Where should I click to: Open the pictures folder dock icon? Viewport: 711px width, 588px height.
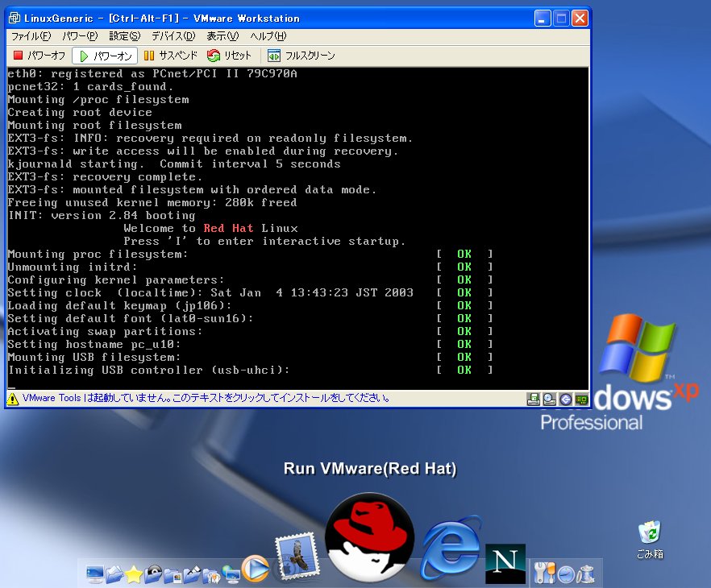(x=173, y=575)
